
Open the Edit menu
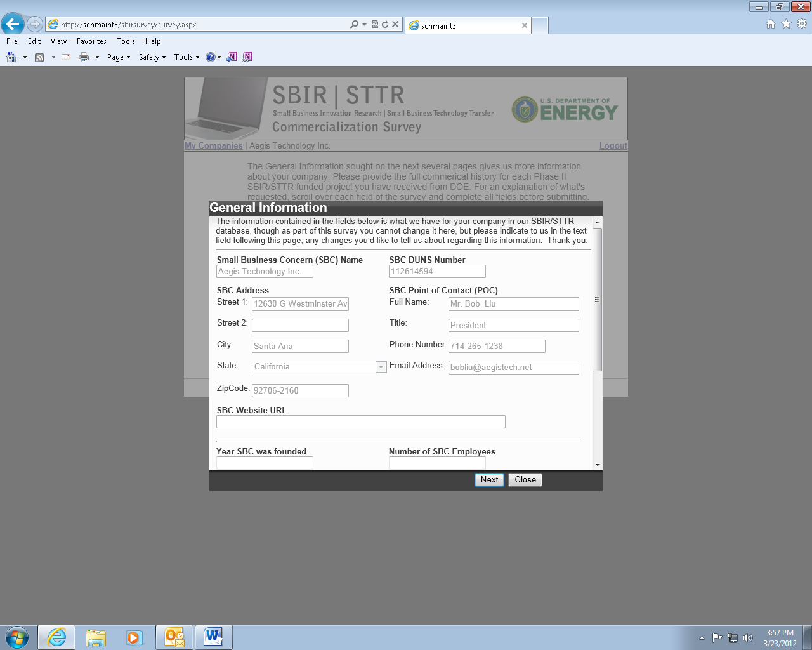(x=34, y=41)
